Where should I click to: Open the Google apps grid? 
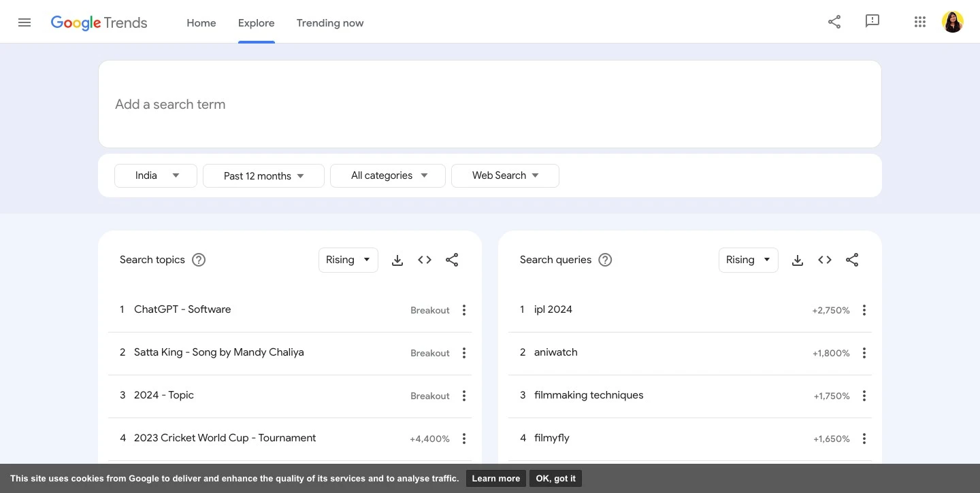(920, 22)
